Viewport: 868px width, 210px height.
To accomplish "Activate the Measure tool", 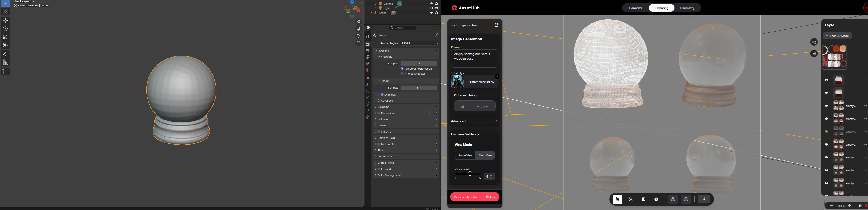I will (x=5, y=62).
